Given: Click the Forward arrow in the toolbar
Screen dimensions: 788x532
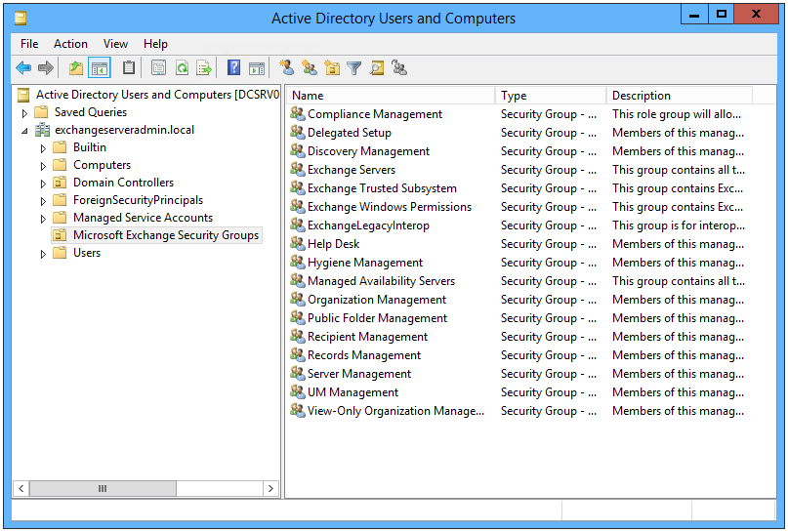Looking at the screenshot, I should tap(46, 67).
